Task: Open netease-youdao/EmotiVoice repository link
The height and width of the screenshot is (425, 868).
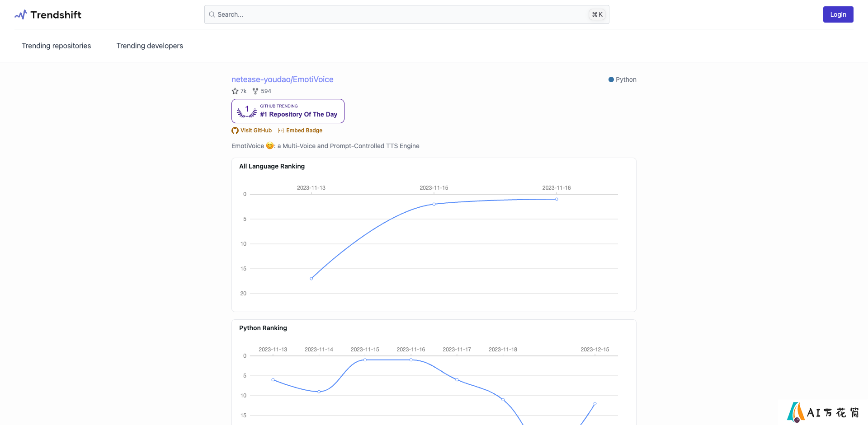Action: click(x=282, y=79)
